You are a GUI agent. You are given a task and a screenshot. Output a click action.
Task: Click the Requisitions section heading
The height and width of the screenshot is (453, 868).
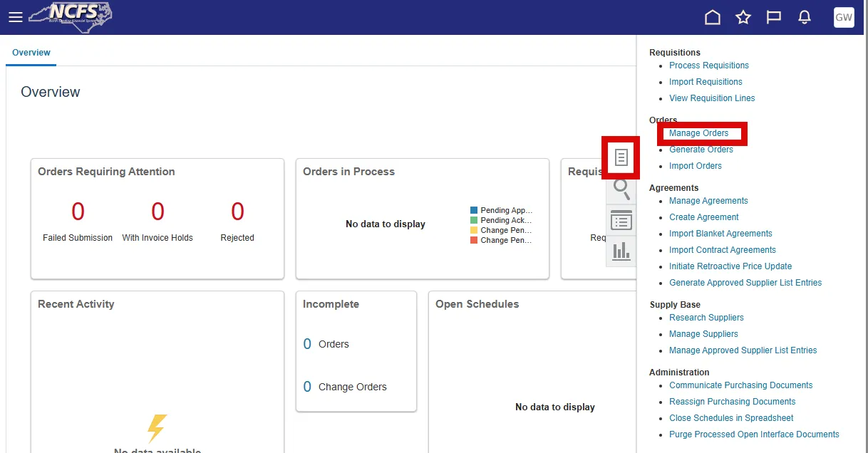click(x=675, y=53)
